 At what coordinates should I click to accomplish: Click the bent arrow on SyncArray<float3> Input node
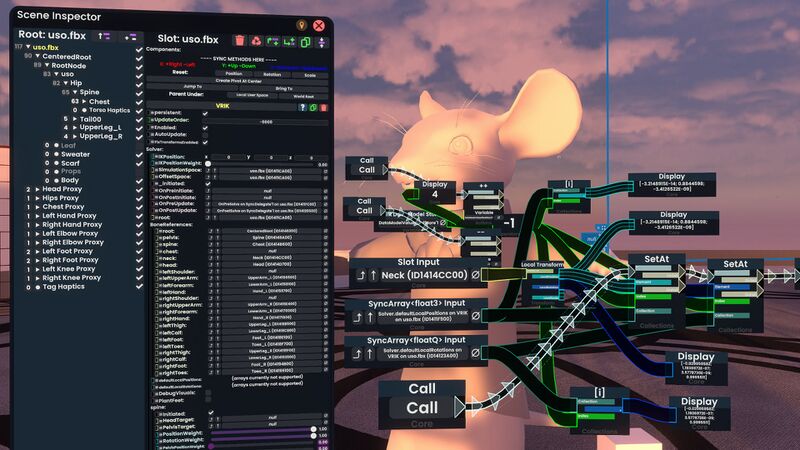[358, 317]
